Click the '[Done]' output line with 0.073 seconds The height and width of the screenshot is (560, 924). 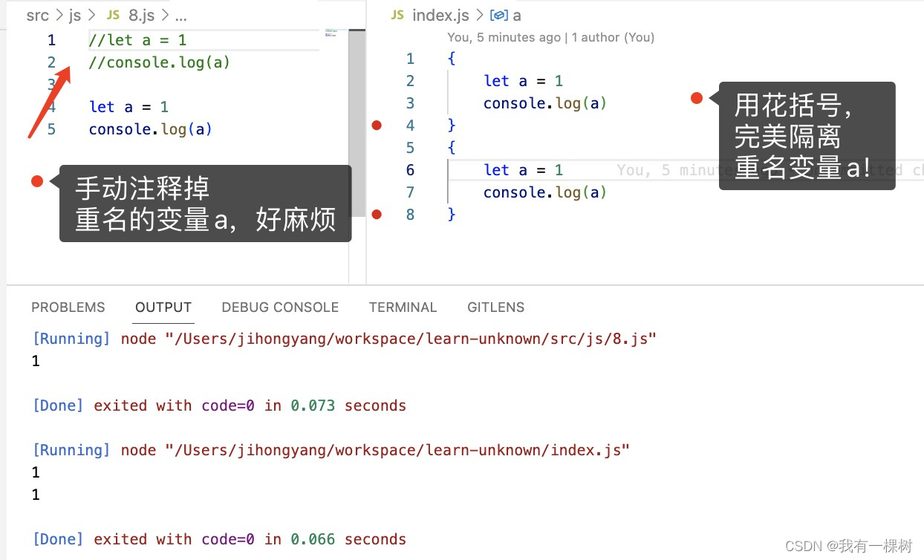point(219,406)
